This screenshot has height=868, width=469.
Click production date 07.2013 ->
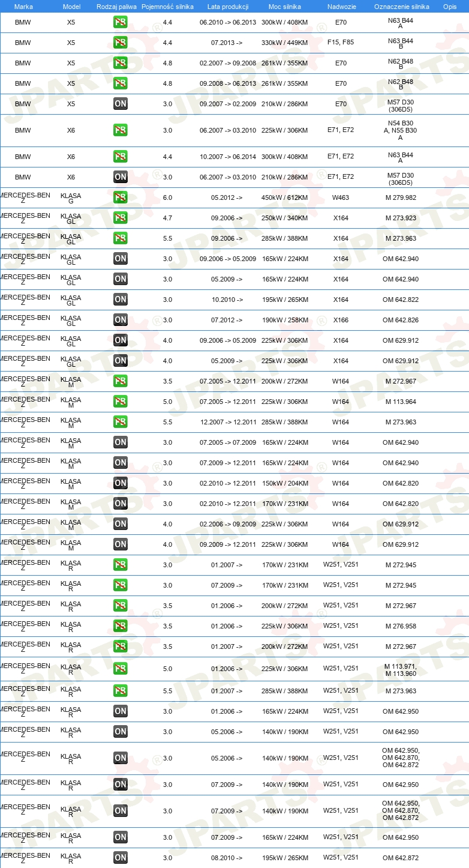point(227,43)
